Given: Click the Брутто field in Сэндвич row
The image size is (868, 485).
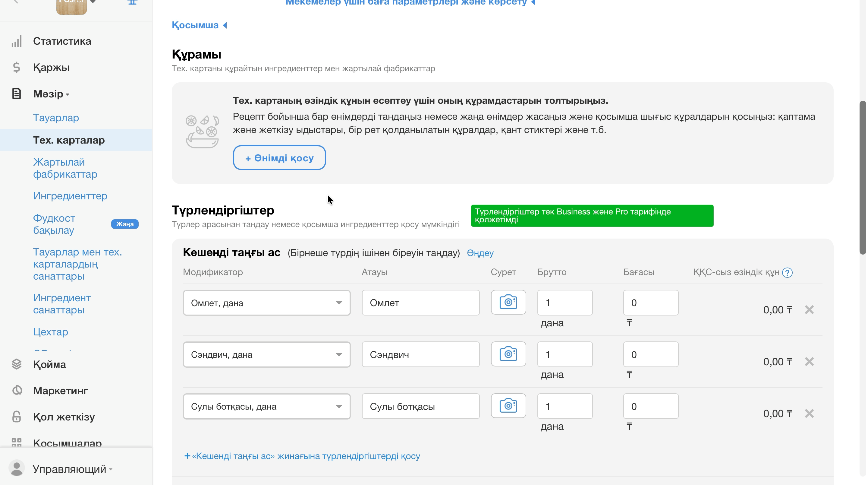Looking at the screenshot, I should [x=565, y=354].
